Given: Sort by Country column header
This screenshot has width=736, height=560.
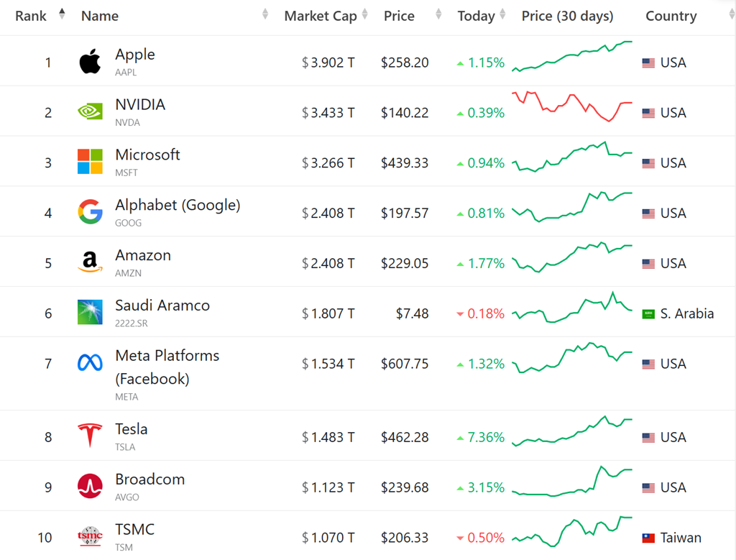Looking at the screenshot, I should [x=671, y=16].
